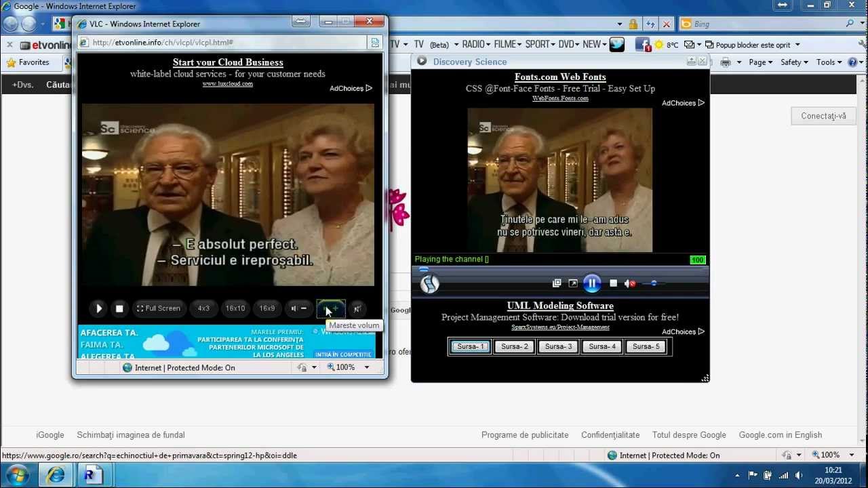Viewport: 868px width, 488px height.
Task: Click Play in the VLC popup
Action: [x=99, y=308]
